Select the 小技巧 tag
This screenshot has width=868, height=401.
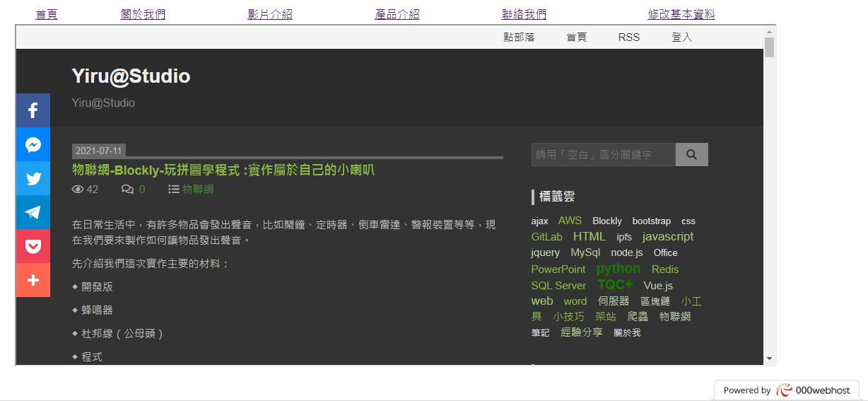tap(568, 317)
